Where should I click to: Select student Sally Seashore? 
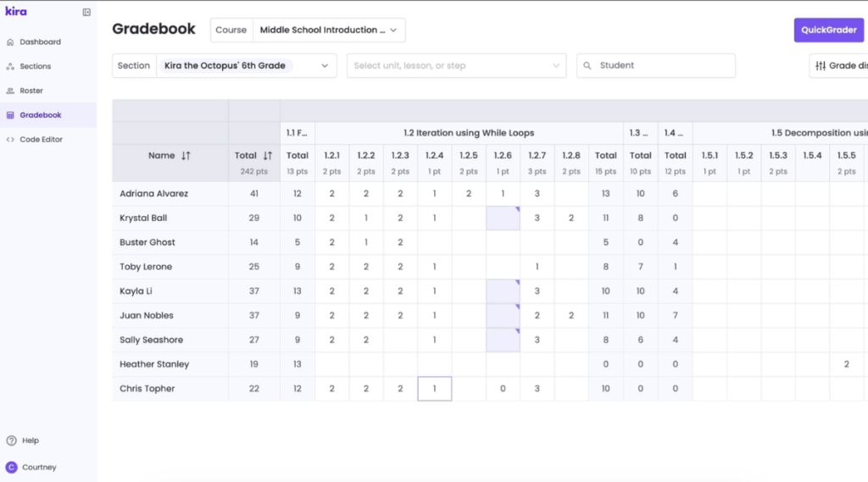[x=151, y=340]
